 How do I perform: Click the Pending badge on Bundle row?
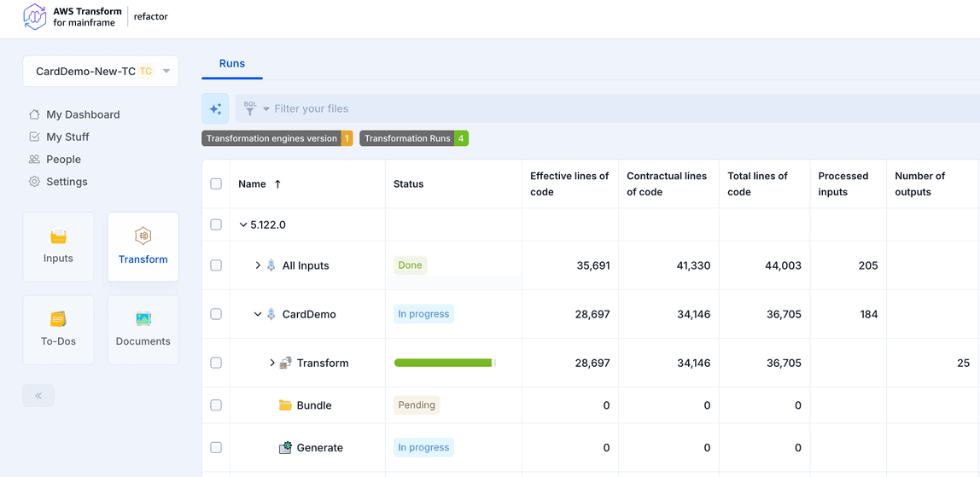coord(417,405)
